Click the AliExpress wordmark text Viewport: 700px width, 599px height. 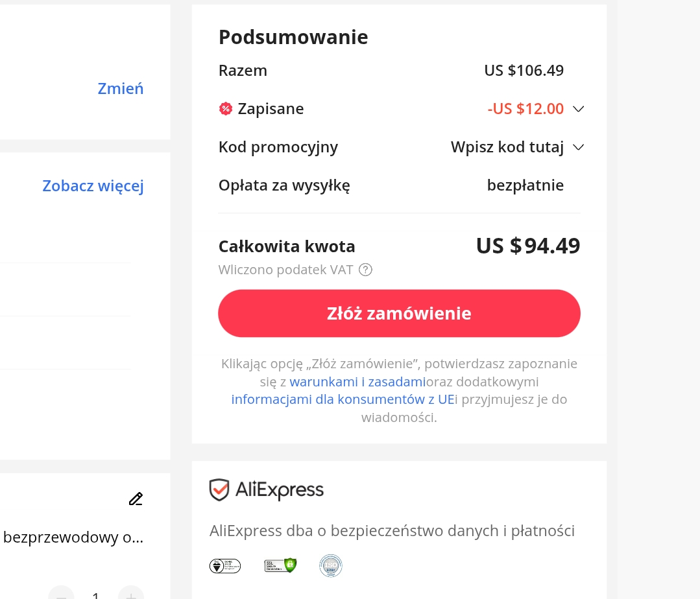click(280, 489)
